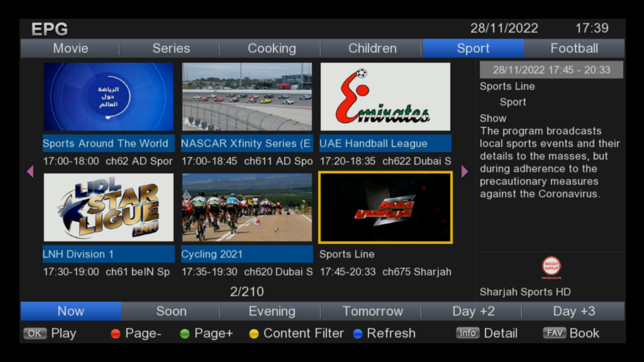Click the Content Filter label
Image resolution: width=644 pixels, height=362 pixels.
point(304,333)
